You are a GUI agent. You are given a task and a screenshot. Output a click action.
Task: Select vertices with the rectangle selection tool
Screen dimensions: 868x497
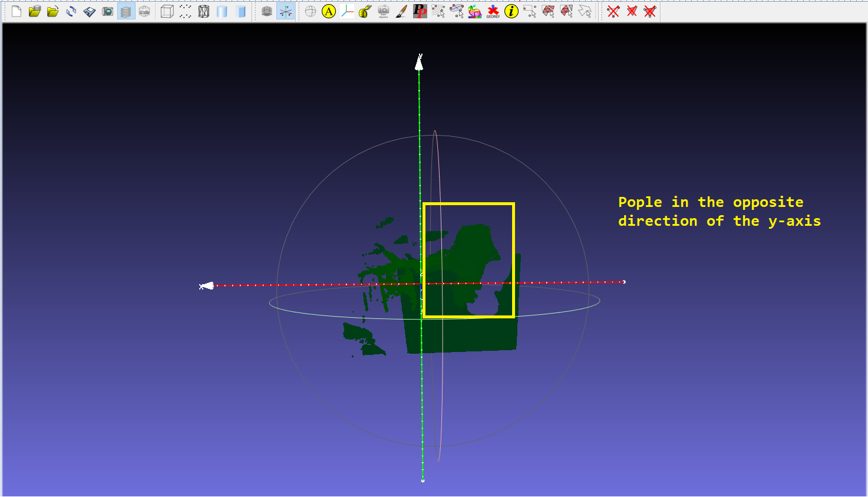529,11
